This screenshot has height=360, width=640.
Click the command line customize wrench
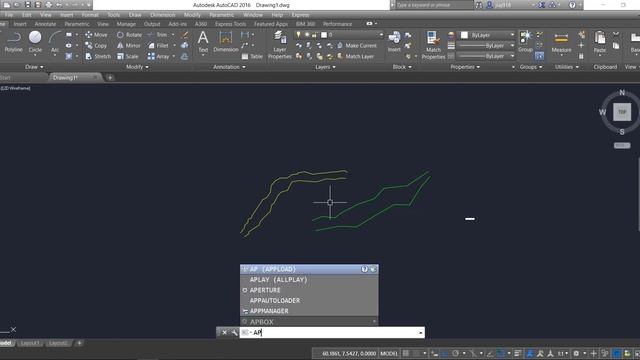click(234, 333)
